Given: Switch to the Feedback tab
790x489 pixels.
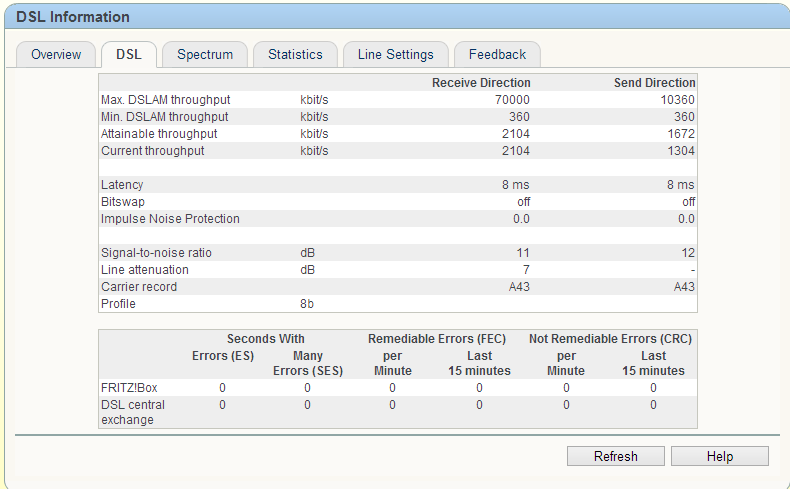Looking at the screenshot, I should tap(497, 54).
